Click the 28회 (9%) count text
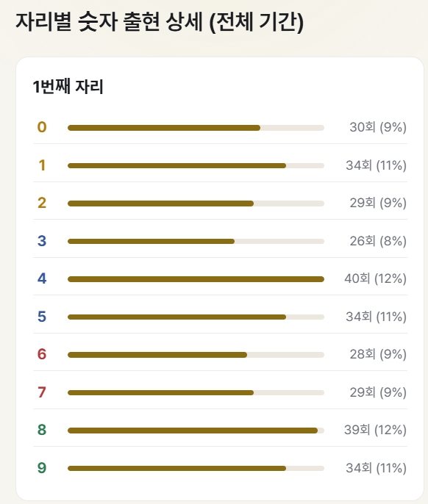 (x=378, y=355)
